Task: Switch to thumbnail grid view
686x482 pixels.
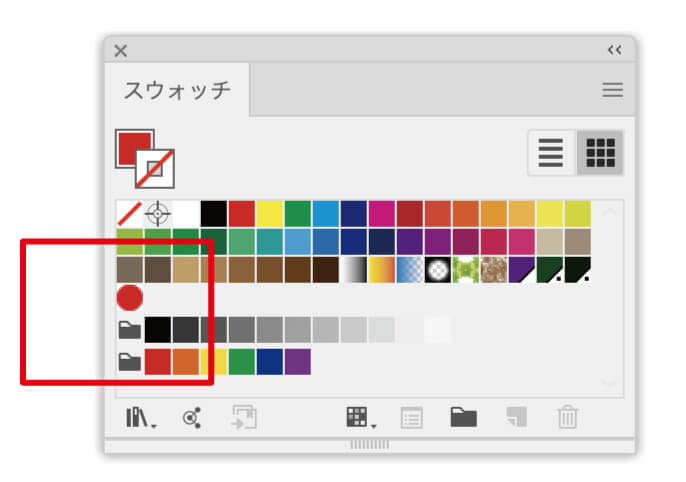Action: tap(600, 152)
